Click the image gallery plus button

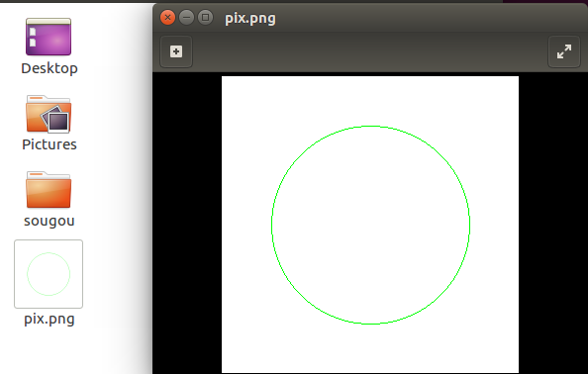tap(176, 51)
